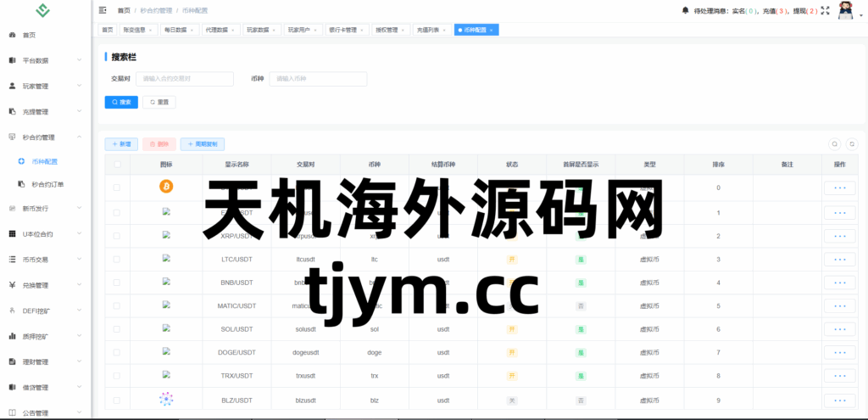The height and width of the screenshot is (420, 868).
Task: Collapse the 秒合约管理 sidebar section
Action: (x=45, y=137)
